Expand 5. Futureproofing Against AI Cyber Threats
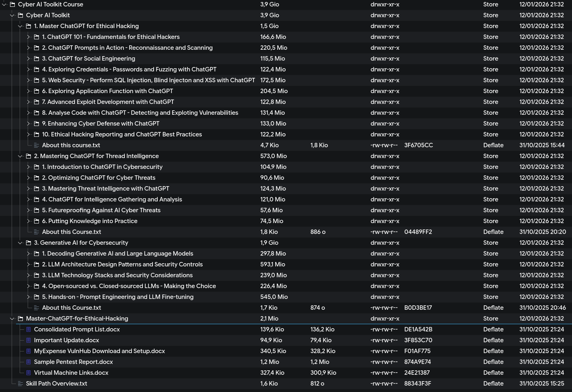Viewport: 572px width, 392px height. click(28, 210)
